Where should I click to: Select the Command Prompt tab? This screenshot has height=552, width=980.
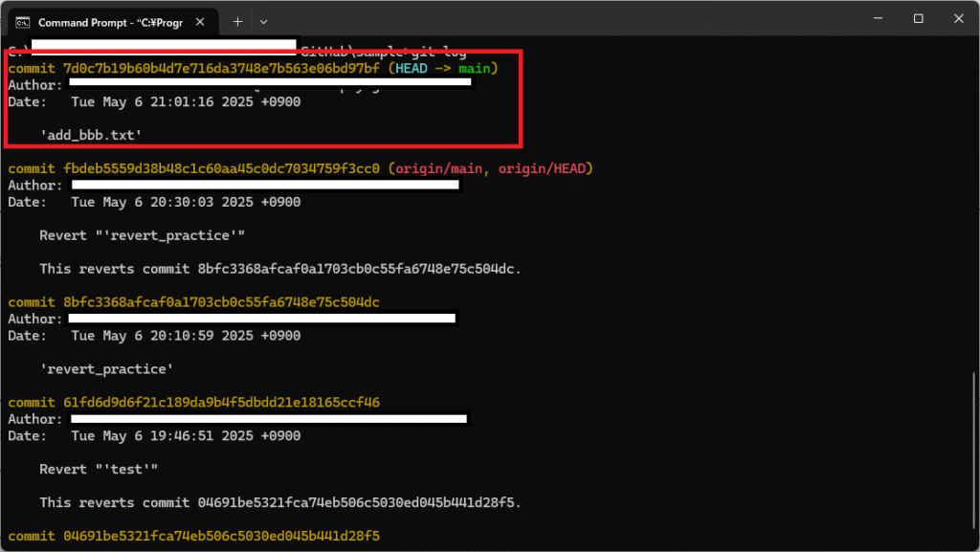(x=111, y=22)
